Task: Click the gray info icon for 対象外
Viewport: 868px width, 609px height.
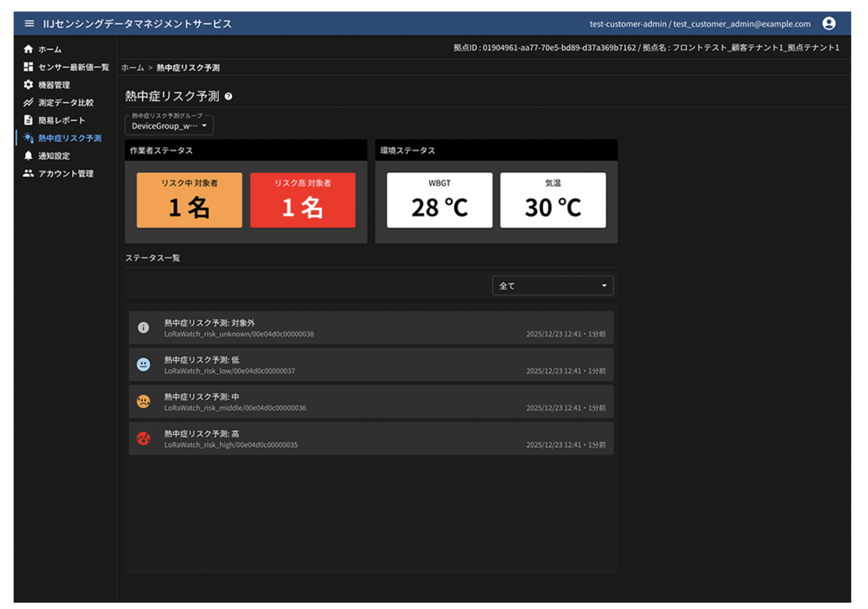Action: (143, 328)
